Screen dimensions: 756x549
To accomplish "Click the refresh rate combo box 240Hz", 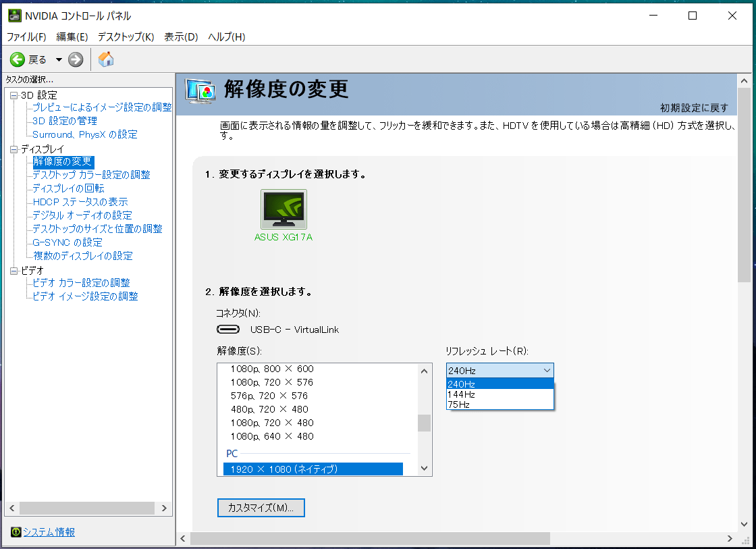I will point(500,371).
